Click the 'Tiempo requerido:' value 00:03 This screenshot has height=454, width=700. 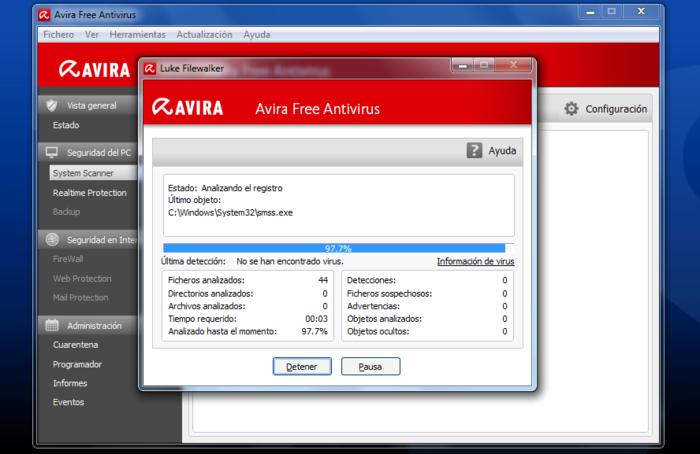coord(317,319)
